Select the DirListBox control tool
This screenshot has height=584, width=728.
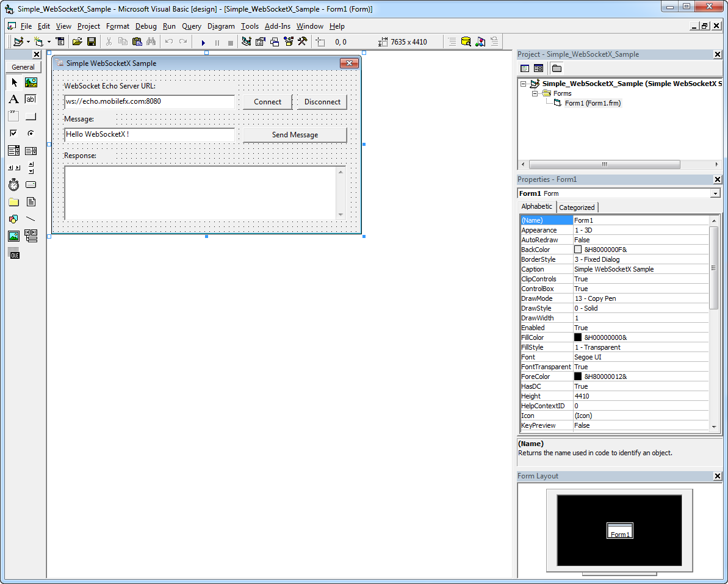(14, 202)
